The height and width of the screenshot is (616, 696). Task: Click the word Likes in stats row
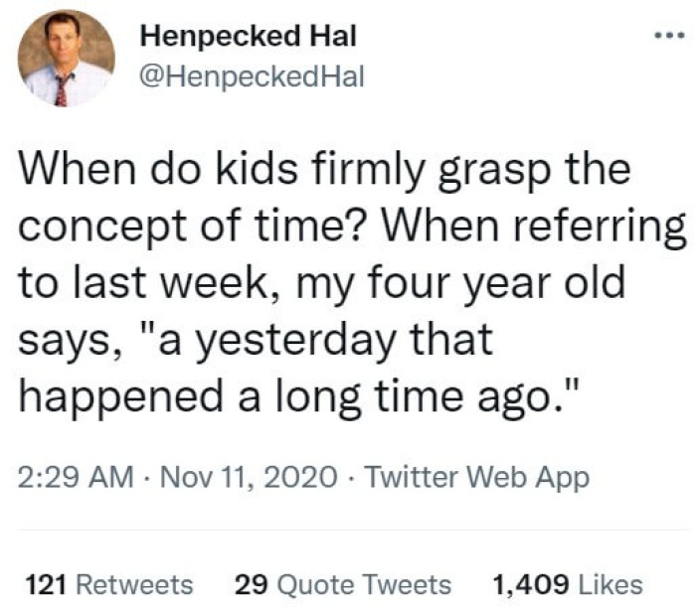click(x=610, y=584)
